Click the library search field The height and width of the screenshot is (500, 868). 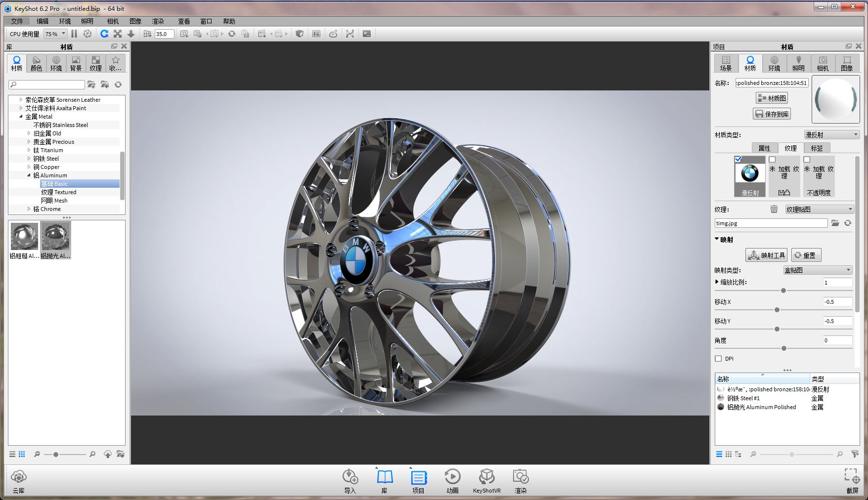tap(47, 84)
